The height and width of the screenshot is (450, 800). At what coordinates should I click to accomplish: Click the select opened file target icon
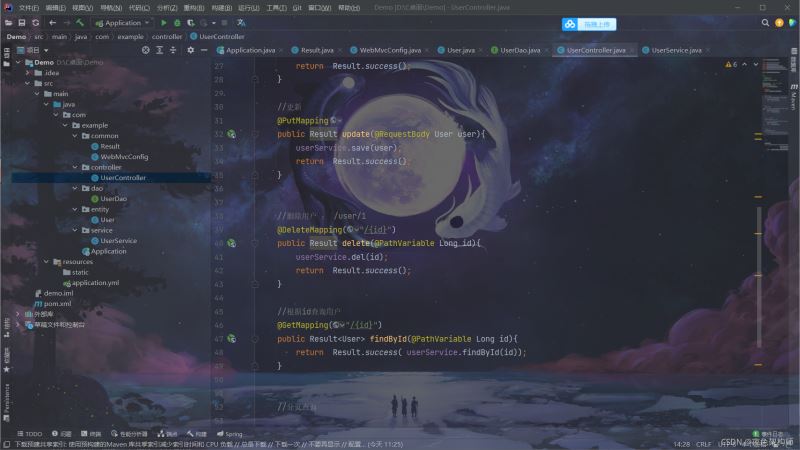coord(146,50)
